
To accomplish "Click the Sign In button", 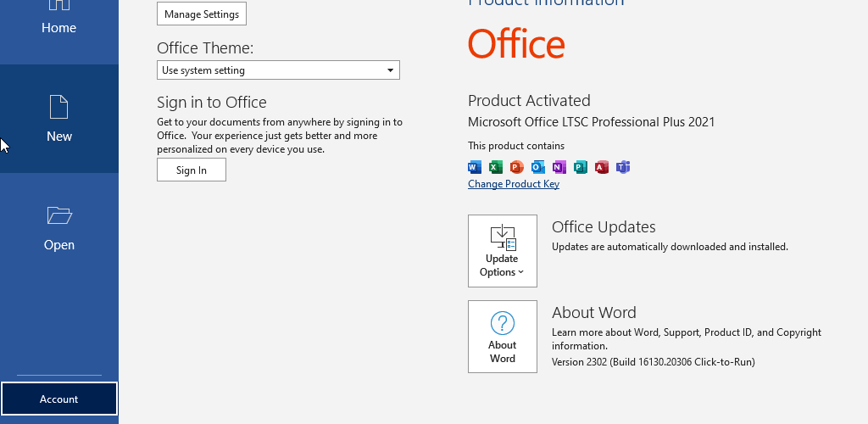I will click(x=191, y=170).
